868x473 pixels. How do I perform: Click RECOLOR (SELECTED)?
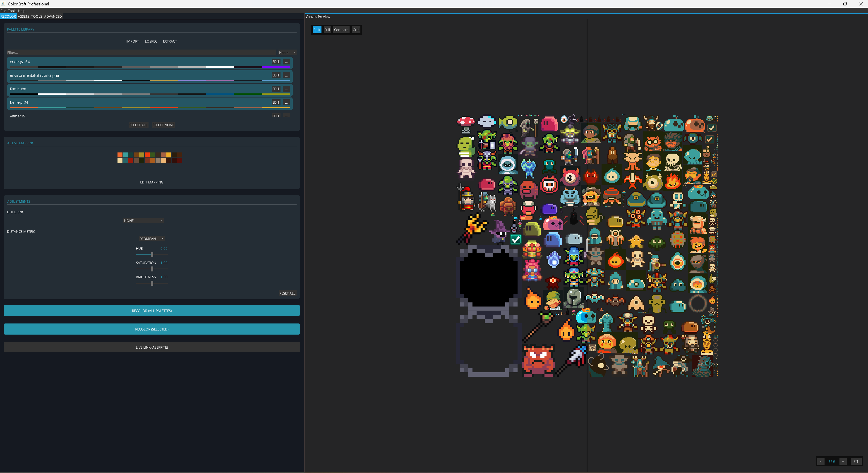(x=152, y=329)
